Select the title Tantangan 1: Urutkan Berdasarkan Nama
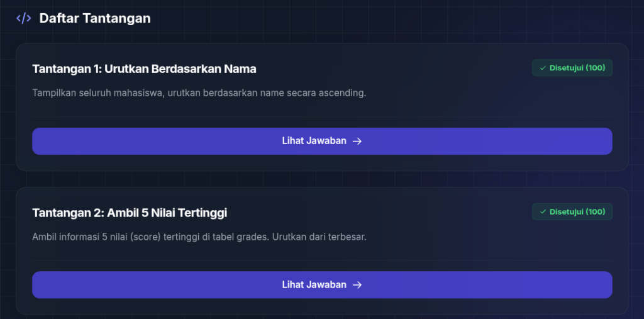644x319 pixels. (144, 69)
